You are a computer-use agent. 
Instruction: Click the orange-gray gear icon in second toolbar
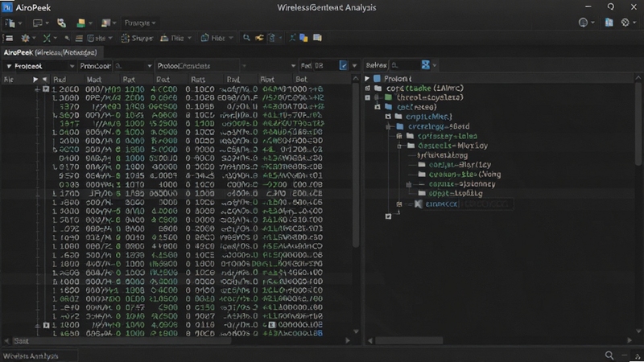click(25, 38)
